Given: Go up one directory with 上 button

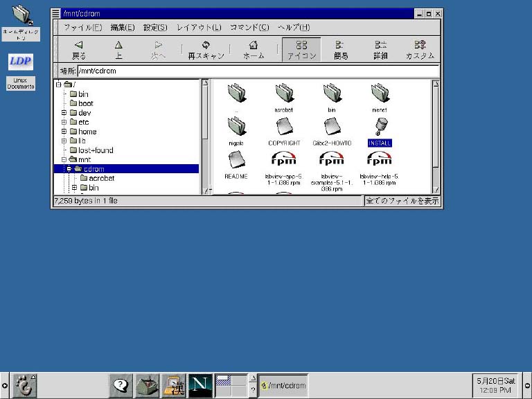Looking at the screenshot, I should 118,49.
